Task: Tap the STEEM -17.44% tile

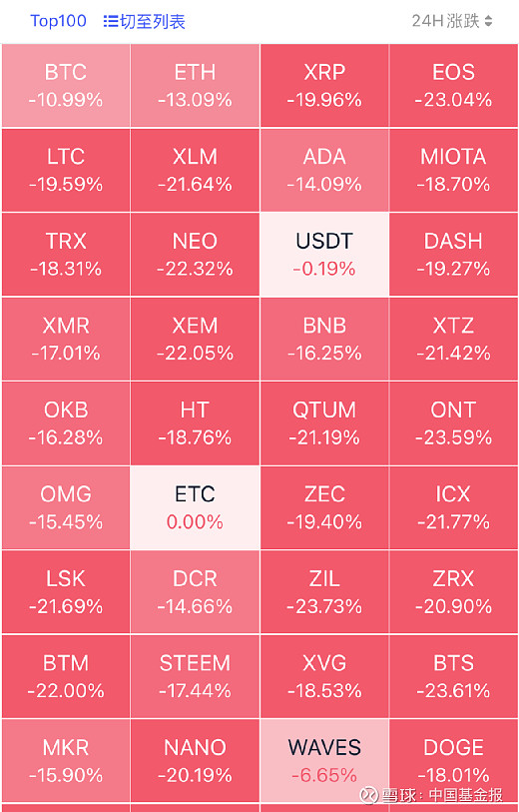Action: tap(195, 676)
